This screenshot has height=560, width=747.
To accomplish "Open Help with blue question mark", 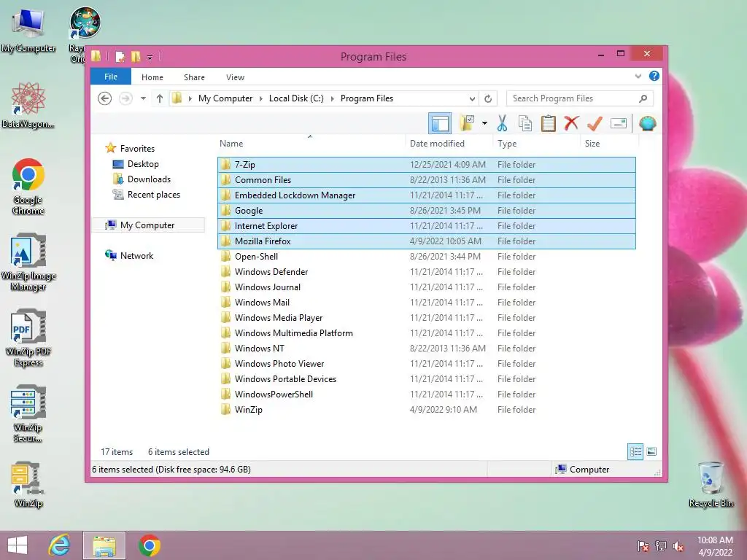I will point(654,76).
